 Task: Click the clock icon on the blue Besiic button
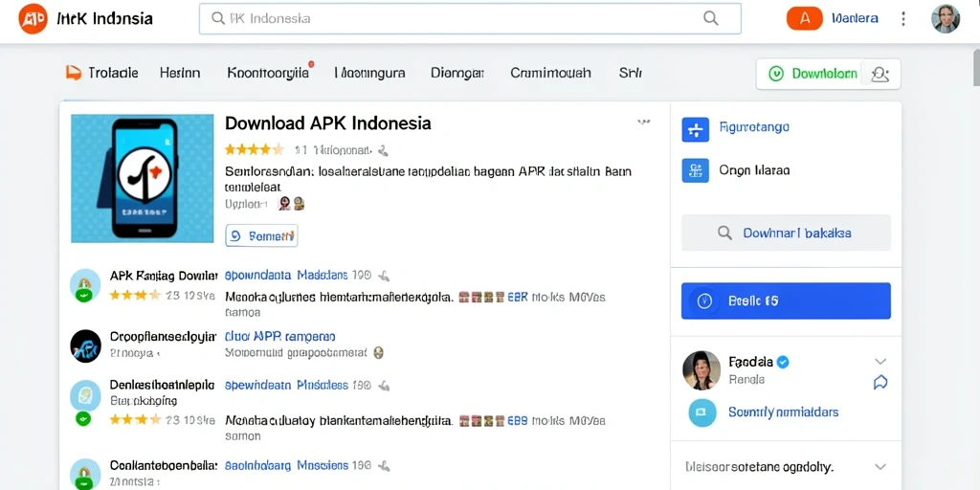click(x=704, y=301)
